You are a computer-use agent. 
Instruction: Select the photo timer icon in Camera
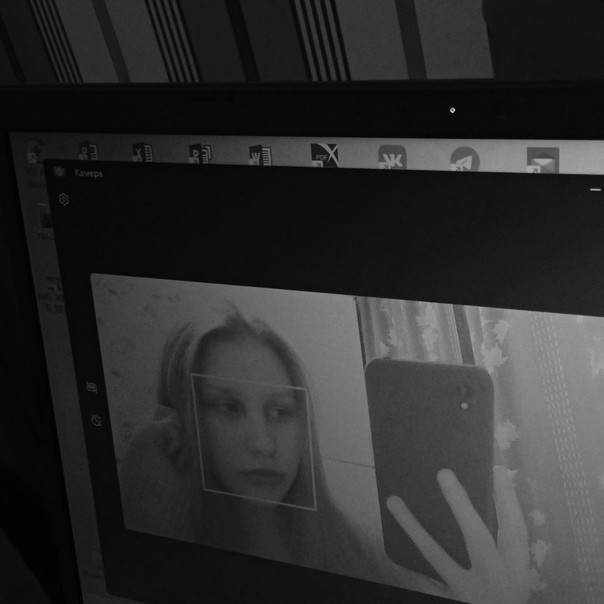(97, 420)
